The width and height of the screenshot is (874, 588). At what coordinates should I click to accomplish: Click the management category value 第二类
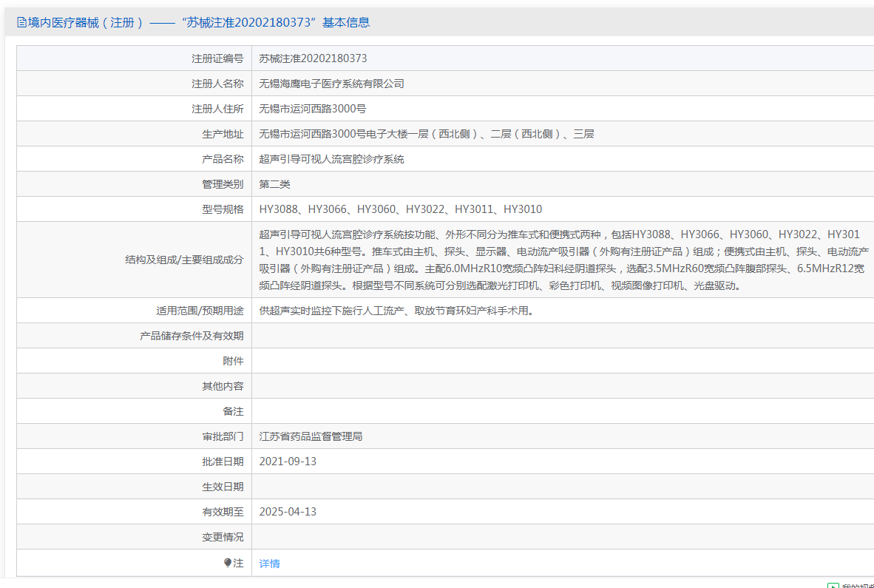(274, 184)
